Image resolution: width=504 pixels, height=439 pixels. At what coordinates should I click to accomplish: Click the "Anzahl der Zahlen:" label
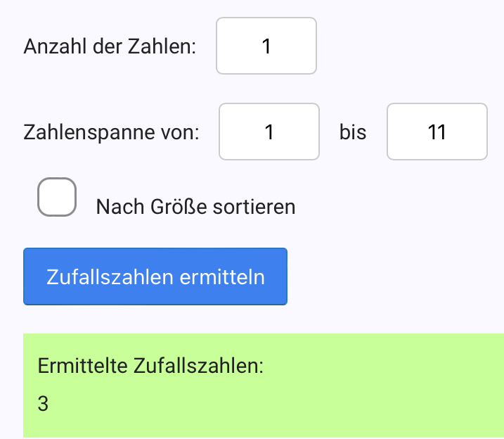110,47
